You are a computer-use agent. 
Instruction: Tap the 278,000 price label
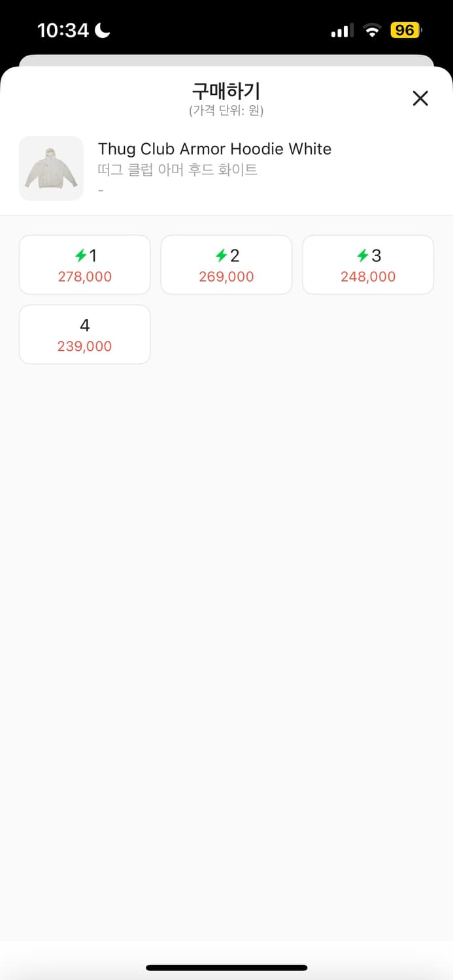point(85,277)
